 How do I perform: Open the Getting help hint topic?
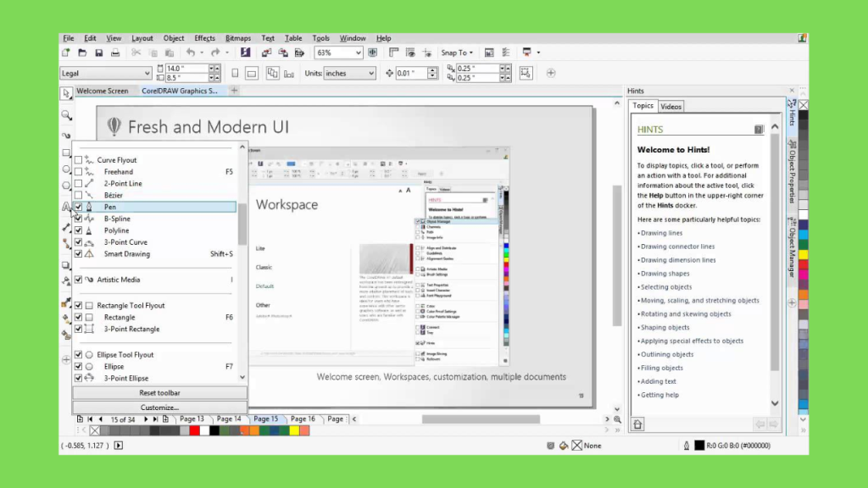point(659,395)
